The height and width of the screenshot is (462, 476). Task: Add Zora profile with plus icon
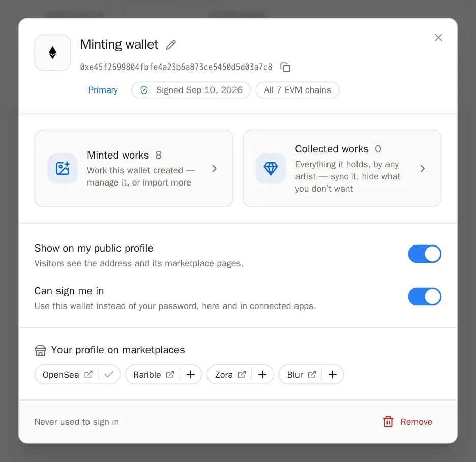tap(262, 375)
